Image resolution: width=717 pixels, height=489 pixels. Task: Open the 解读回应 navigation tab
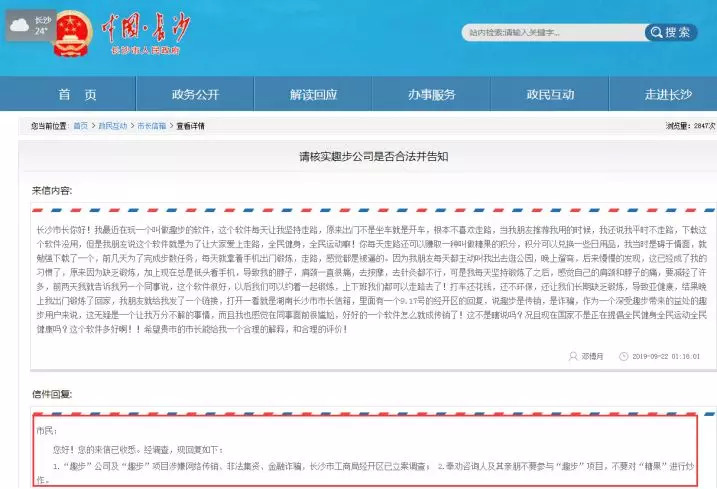(x=314, y=94)
